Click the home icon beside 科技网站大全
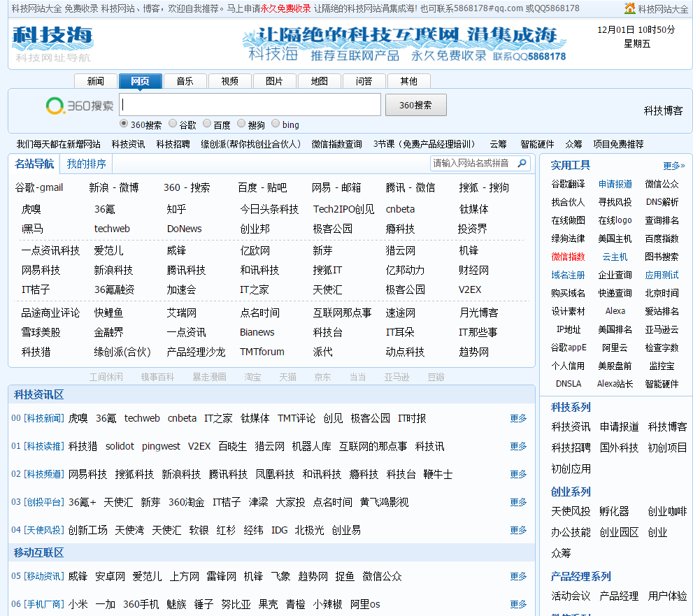693x616 pixels. point(630,8)
